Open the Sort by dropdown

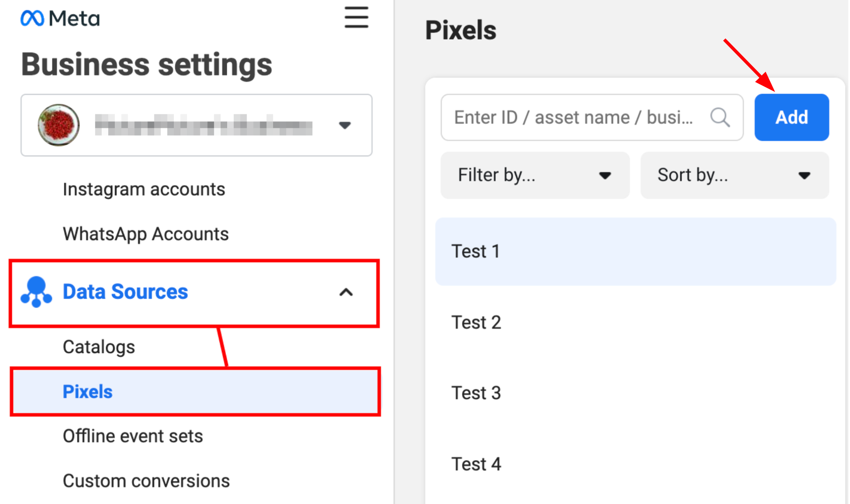click(x=734, y=175)
